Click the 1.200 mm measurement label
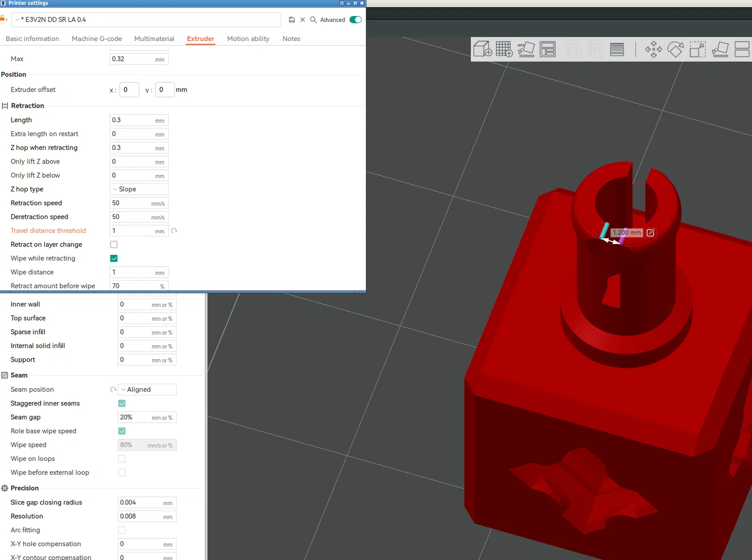752x560 pixels. (627, 233)
